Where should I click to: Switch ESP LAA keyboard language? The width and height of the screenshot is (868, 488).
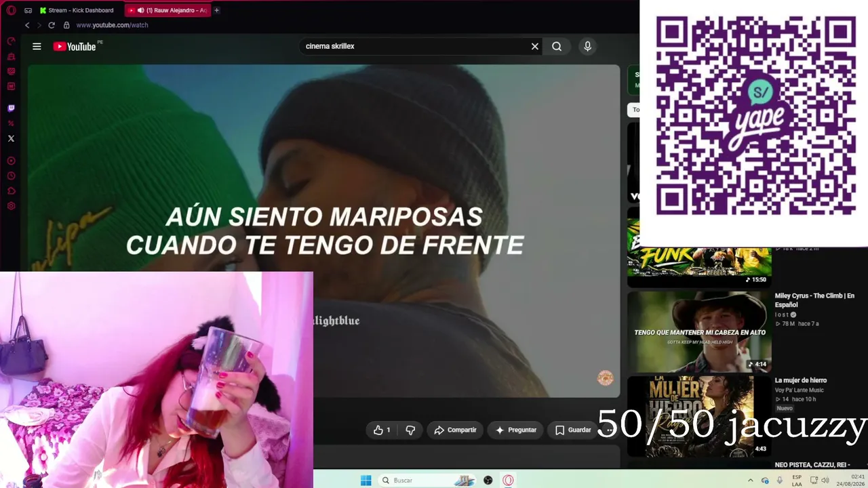[797, 481]
